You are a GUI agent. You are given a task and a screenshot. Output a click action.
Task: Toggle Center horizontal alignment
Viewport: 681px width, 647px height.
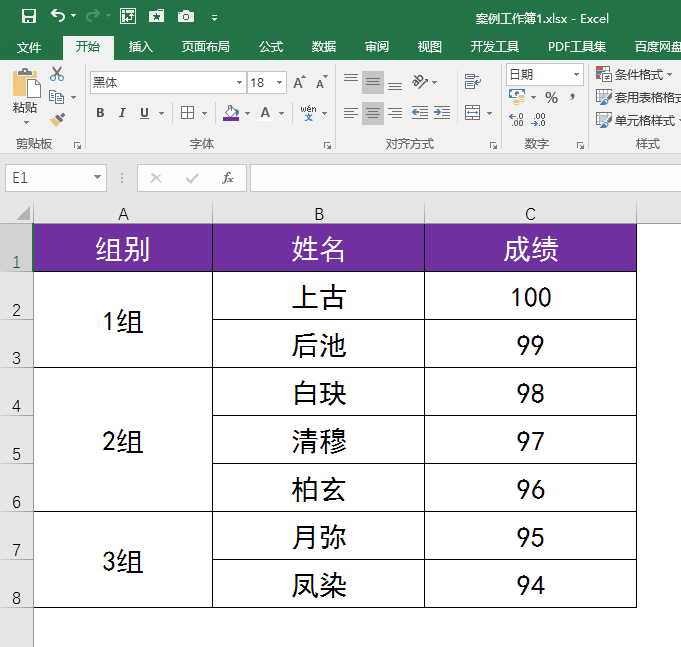coord(373,113)
